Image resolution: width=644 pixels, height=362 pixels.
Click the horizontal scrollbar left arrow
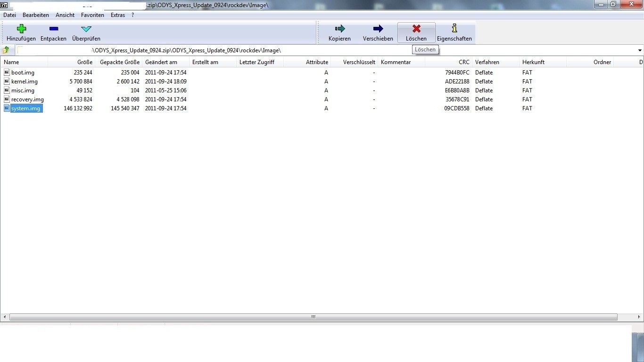pos(5,317)
